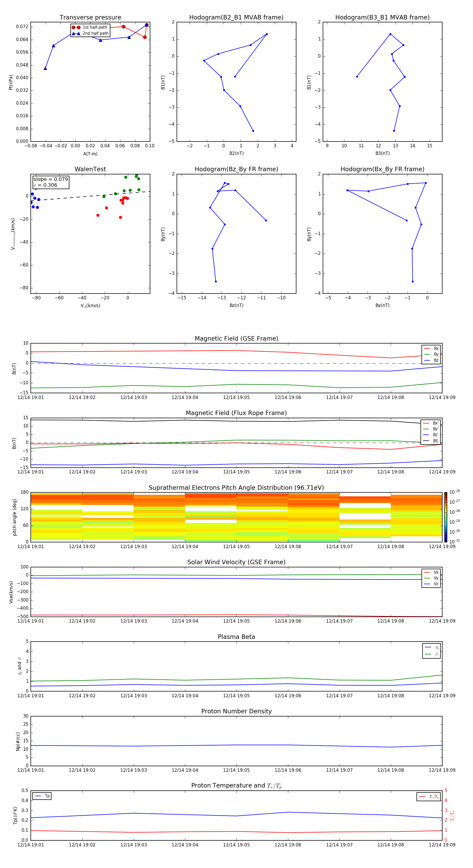Click the 'Magnetic Field (GSE Frame)' title

point(236,339)
